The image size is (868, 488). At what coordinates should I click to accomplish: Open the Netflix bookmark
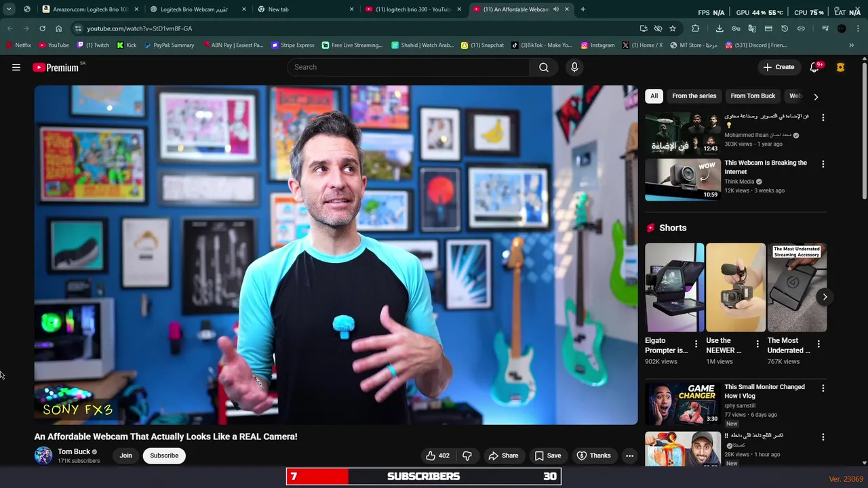[18, 45]
